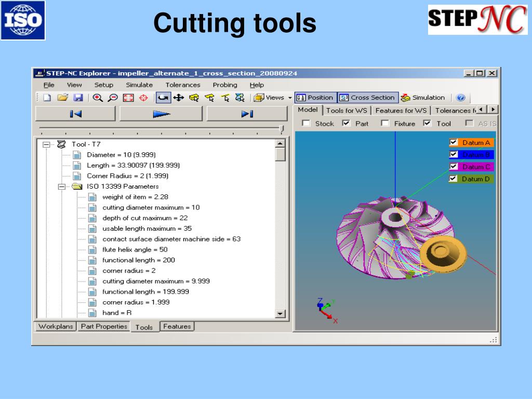532x399 pixels.
Task: Click the Simulation button
Action: tap(423, 98)
